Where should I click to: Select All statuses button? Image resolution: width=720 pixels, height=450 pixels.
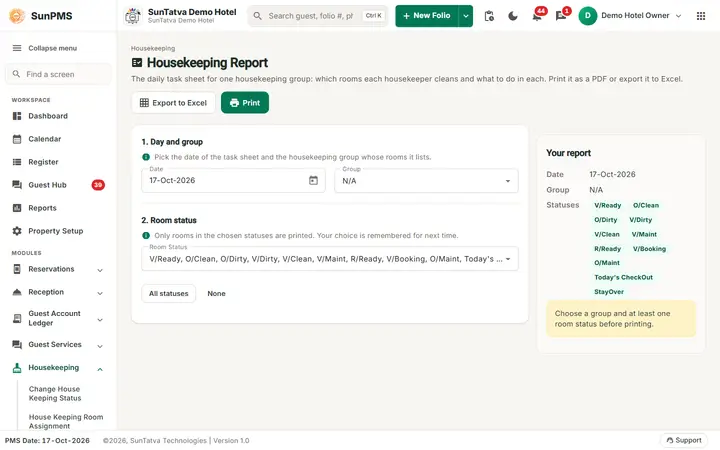point(169,293)
